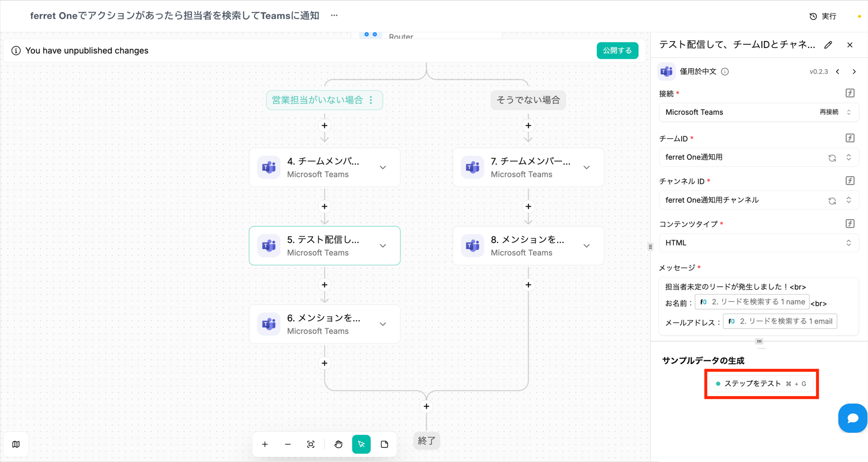
Task: Toggle dynamic value for 接続 field
Action: coord(850,93)
